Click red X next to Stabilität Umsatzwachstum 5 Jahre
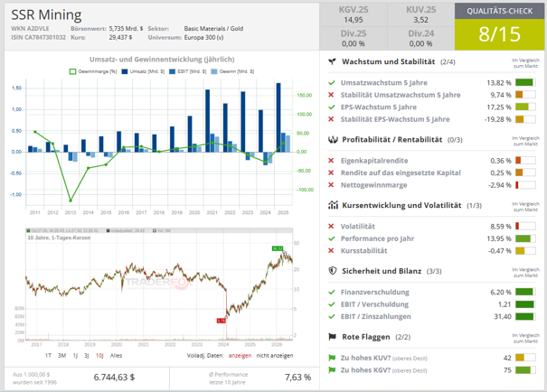 click(331, 95)
